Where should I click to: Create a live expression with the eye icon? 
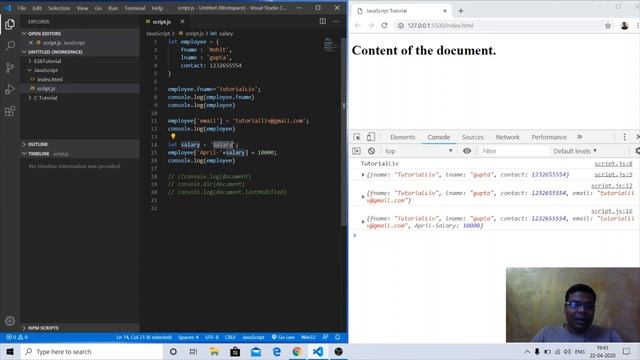(x=467, y=151)
